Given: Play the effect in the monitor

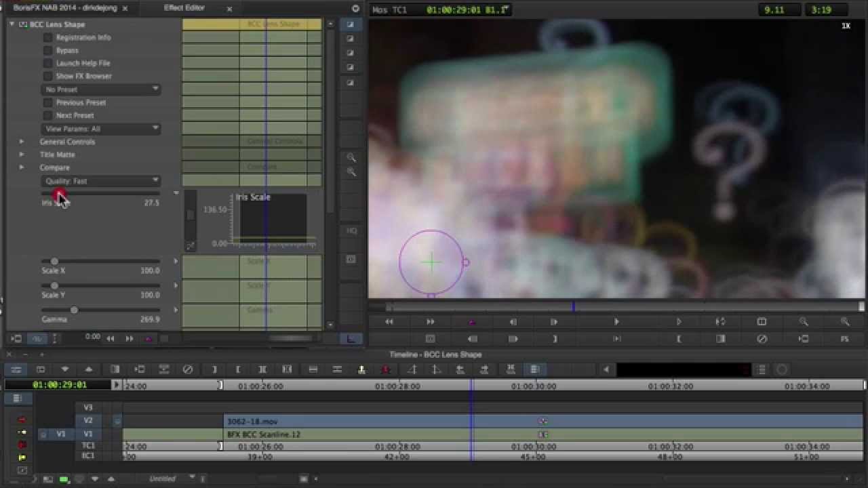Looking at the screenshot, I should point(616,322).
